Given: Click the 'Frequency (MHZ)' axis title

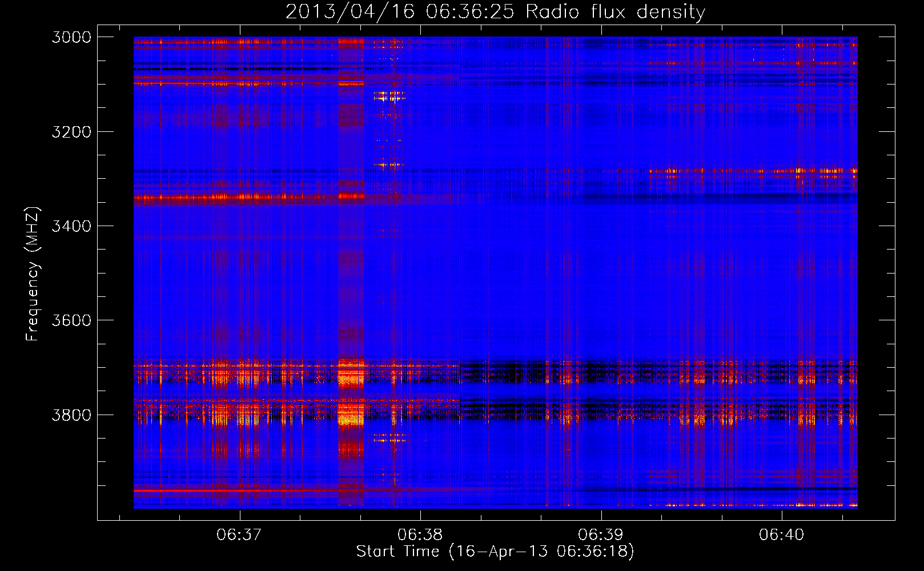Looking at the screenshot, I should click(x=33, y=274).
